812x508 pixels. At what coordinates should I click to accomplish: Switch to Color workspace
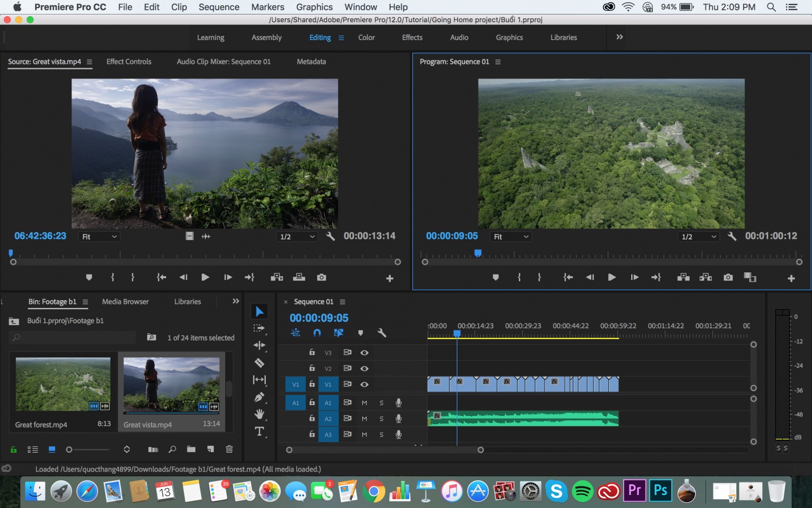(366, 37)
